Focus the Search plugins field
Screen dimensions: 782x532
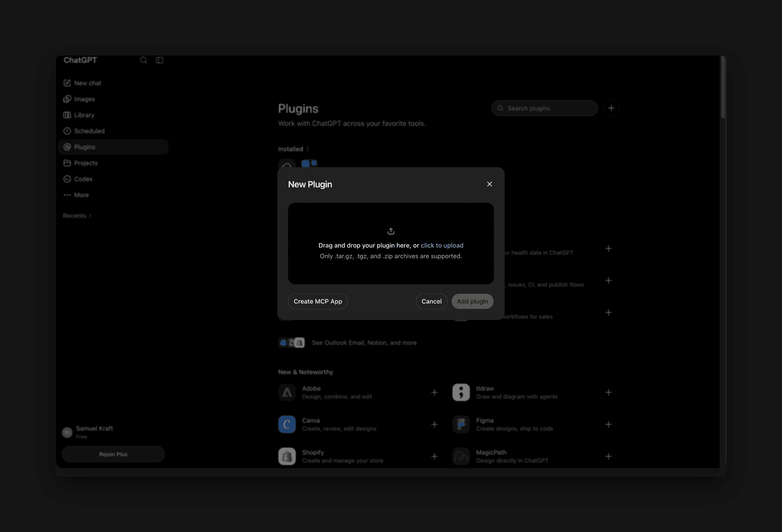coord(544,108)
